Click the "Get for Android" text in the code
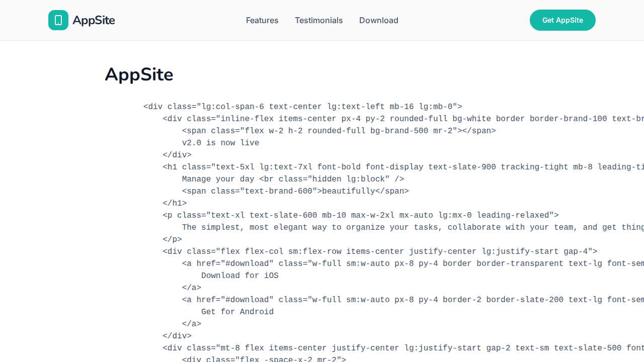This screenshot has width=644, height=362. [237, 311]
